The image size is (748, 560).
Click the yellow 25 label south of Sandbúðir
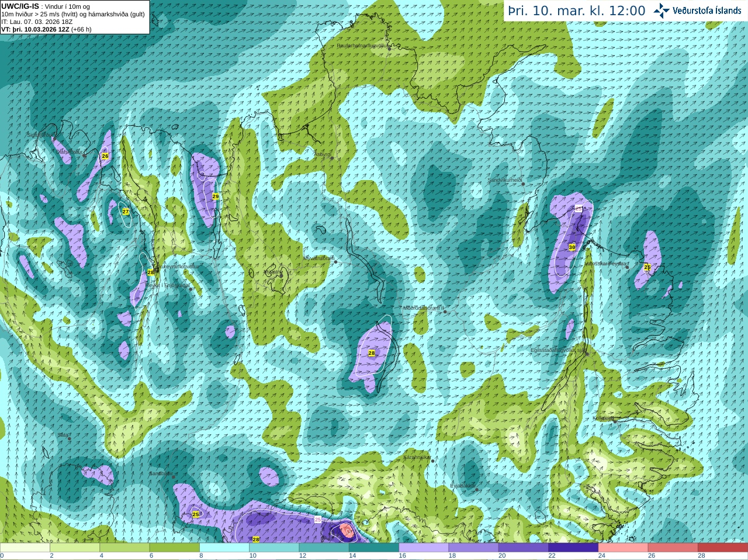pyautogui.click(x=196, y=514)
